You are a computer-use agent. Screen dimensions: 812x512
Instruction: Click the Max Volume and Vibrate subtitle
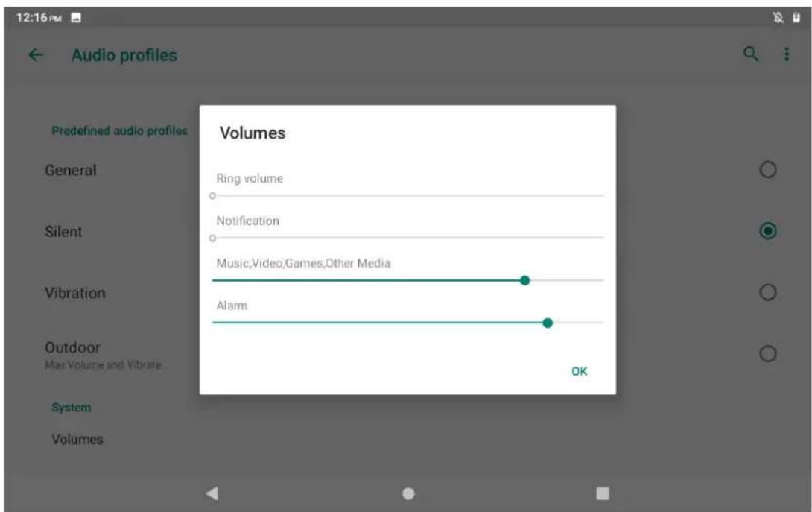coord(103,365)
